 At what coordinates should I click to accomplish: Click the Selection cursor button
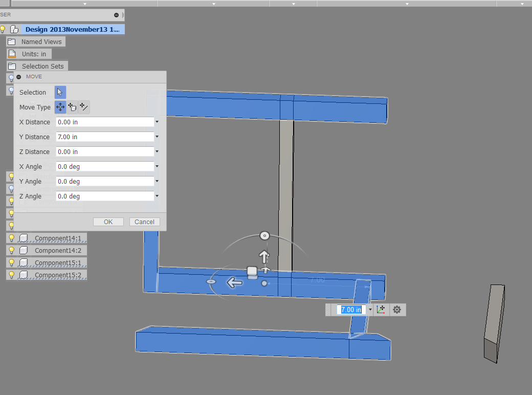(x=60, y=92)
